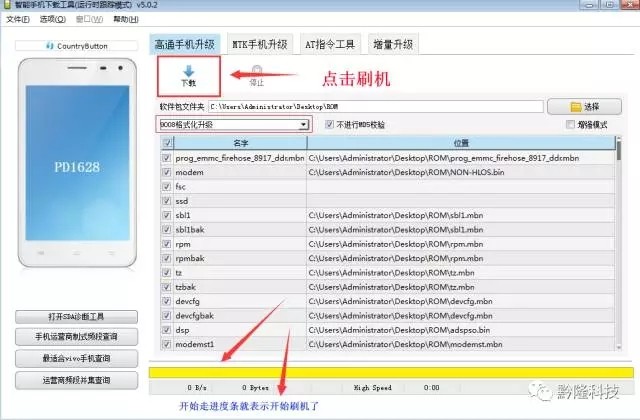Select the sbl1bak name cell
This screenshot has height=420, width=640.
pyautogui.click(x=240, y=229)
